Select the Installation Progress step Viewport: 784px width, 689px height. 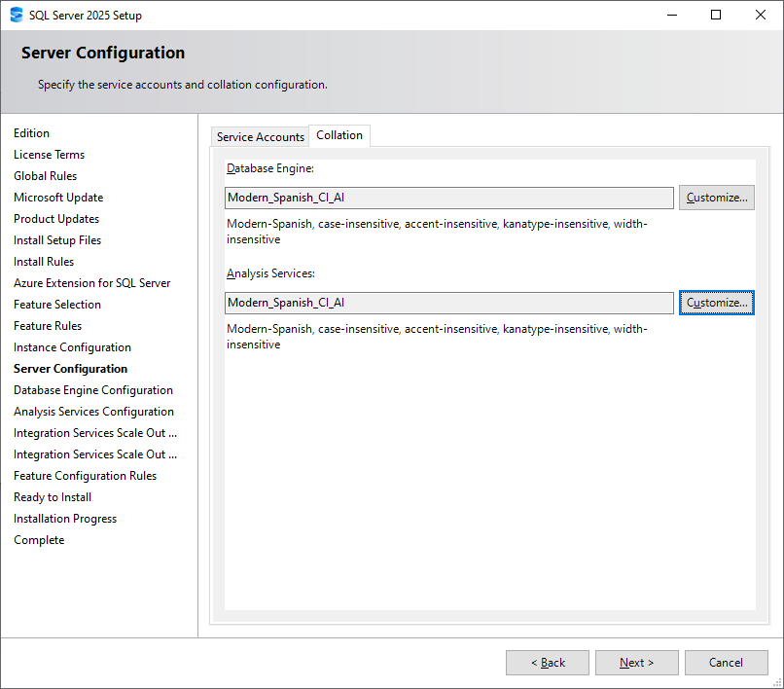tap(65, 519)
